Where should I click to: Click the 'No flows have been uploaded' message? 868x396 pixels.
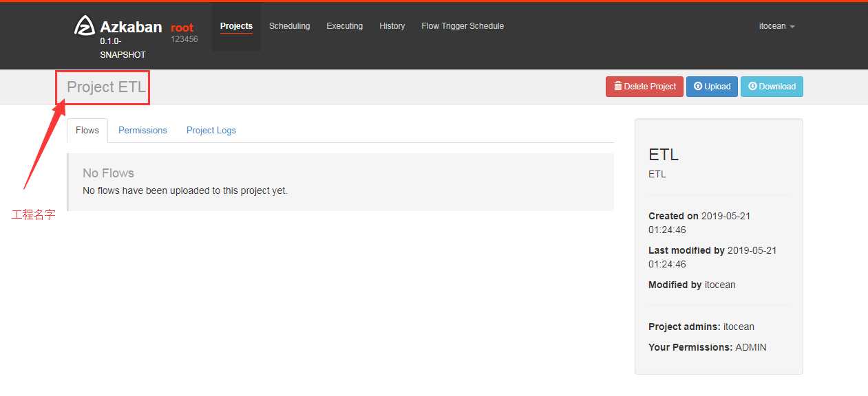(185, 190)
